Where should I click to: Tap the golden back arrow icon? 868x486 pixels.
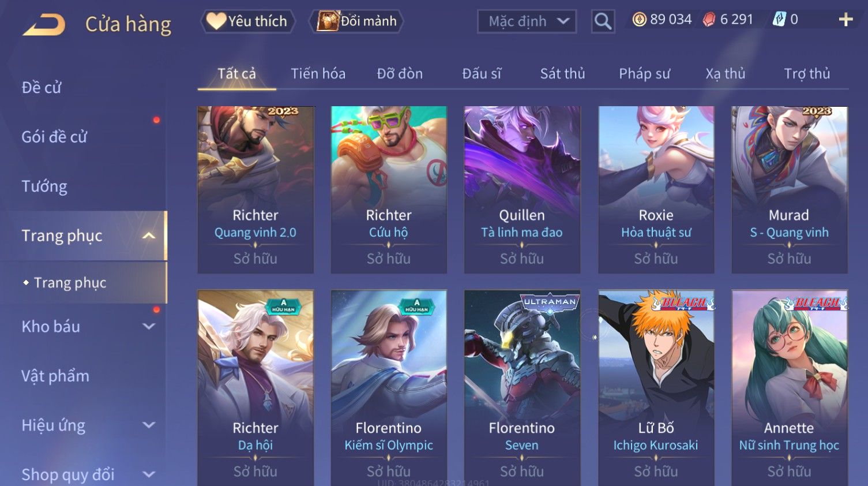(44, 25)
